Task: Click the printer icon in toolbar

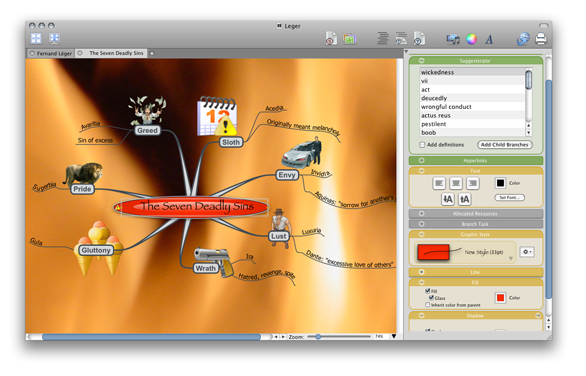Action: [x=541, y=38]
